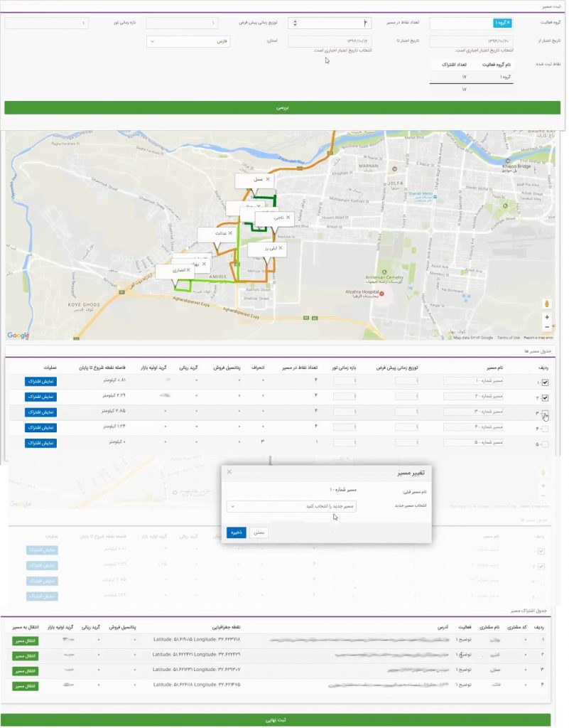
Task: Click the پتانسیل فروش routes column header
Action: pyautogui.click(x=227, y=368)
